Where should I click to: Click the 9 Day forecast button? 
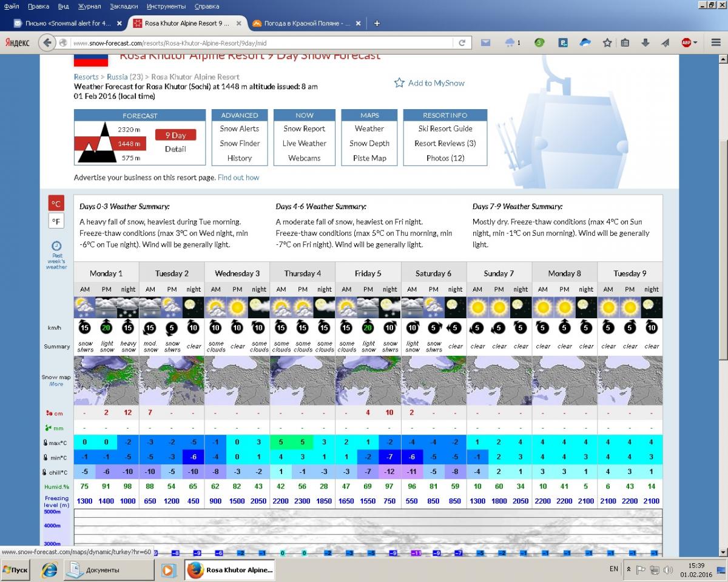[x=175, y=135]
